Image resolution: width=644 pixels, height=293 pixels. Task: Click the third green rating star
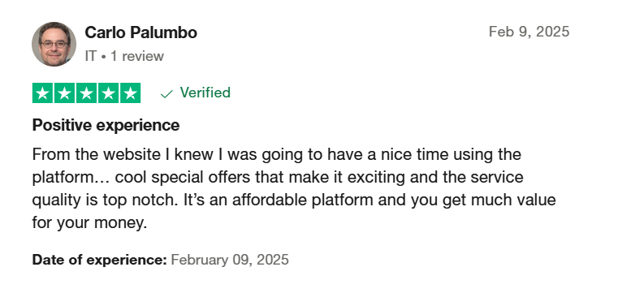(x=86, y=93)
